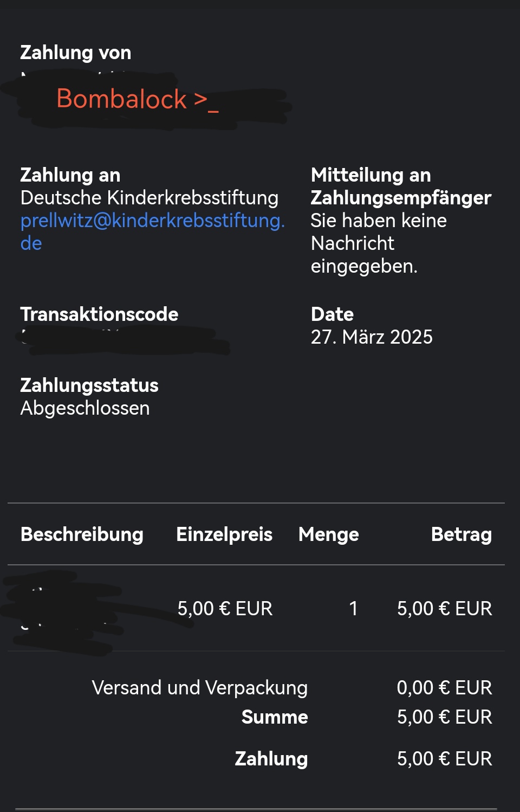Click the Deutsche Kinderkrebsstiftung recipient name
This screenshot has width=520, height=812.
pos(149,198)
